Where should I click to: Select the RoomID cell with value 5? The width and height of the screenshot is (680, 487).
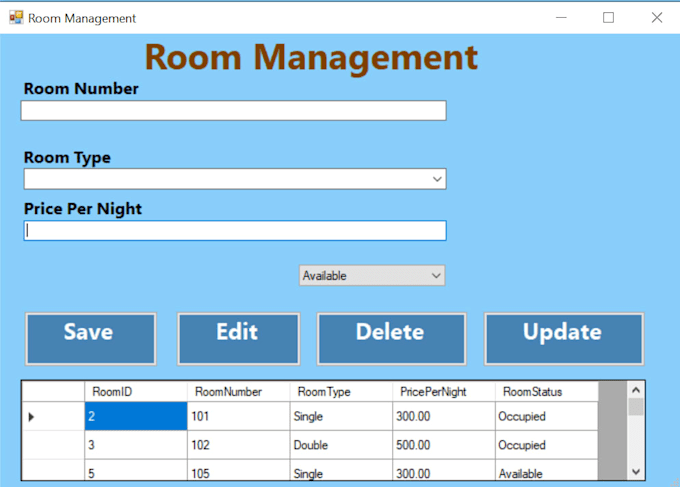tap(136, 470)
